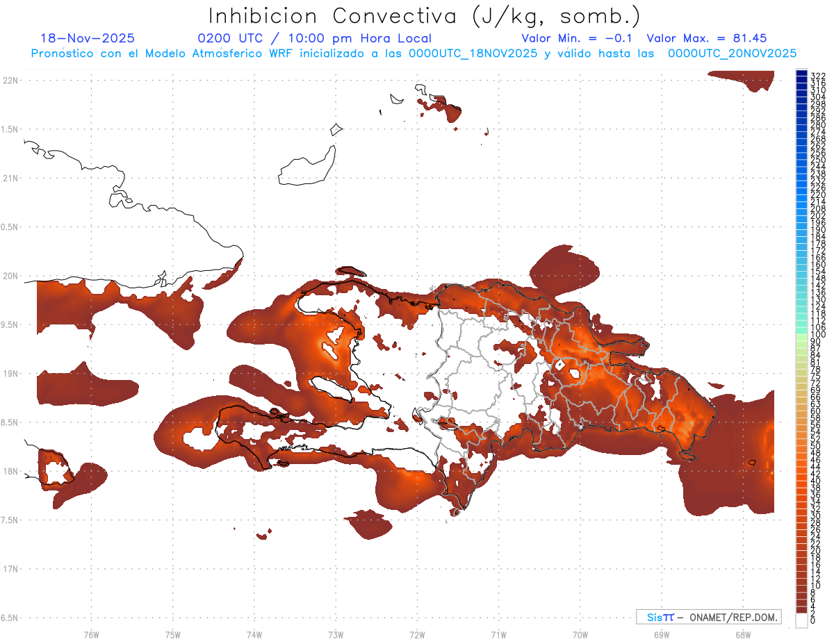Click the 68W longitude axis label
The width and height of the screenshot is (834, 644).
[x=742, y=634]
